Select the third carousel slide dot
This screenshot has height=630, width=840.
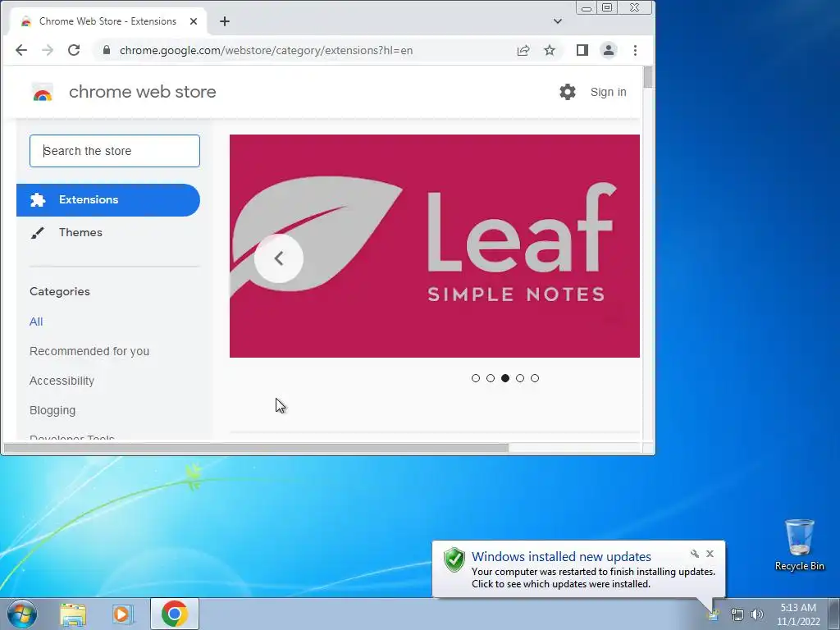coord(505,378)
